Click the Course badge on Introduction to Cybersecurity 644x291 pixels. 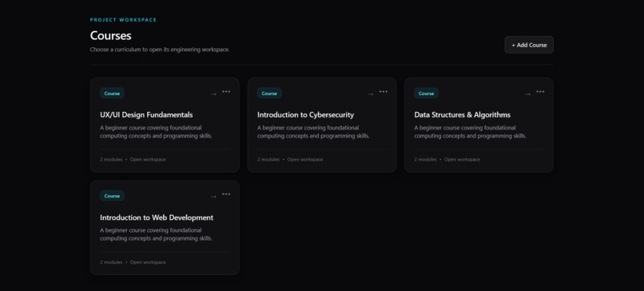tap(269, 94)
